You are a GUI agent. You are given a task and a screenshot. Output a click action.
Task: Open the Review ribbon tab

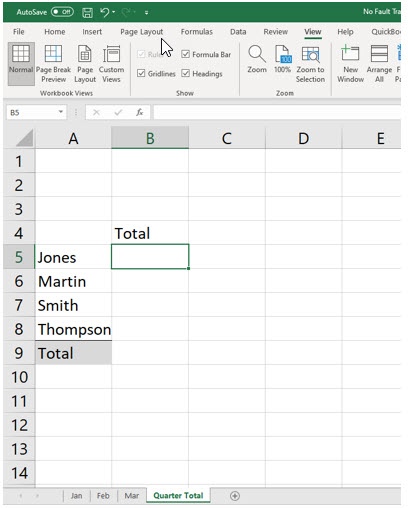[276, 32]
